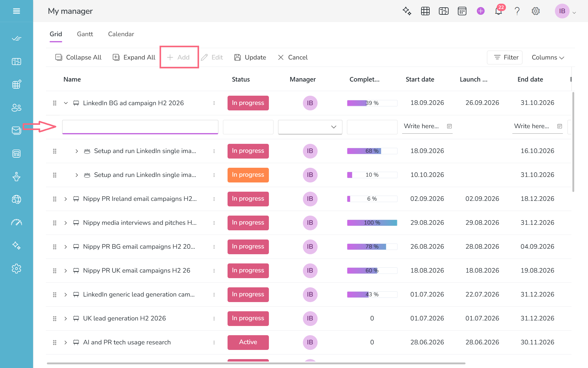Switch to the Calendar tab
The image size is (588, 368).
pos(121,34)
